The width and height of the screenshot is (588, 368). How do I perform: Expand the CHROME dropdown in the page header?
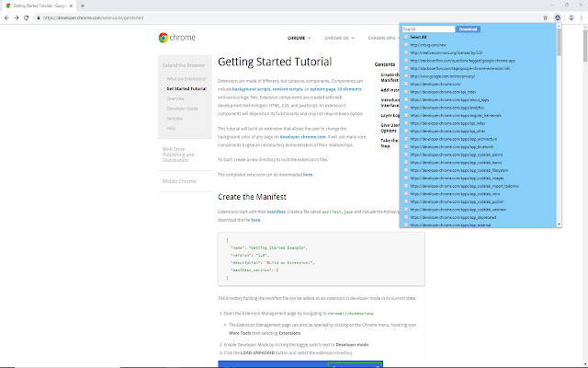(300, 39)
